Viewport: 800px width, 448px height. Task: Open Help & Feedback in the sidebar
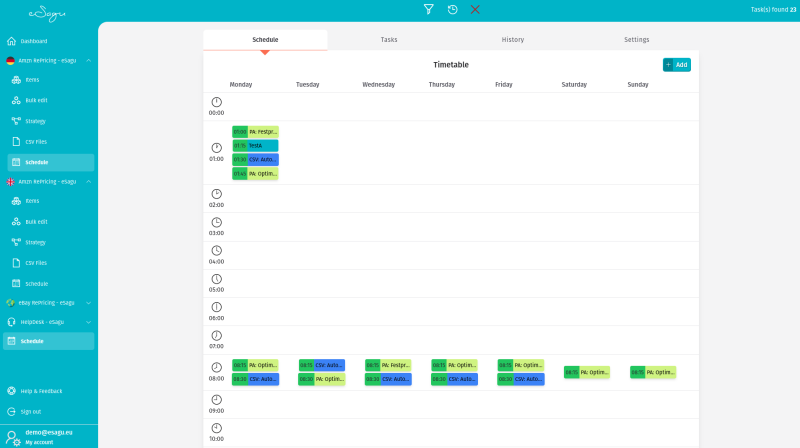click(x=41, y=391)
